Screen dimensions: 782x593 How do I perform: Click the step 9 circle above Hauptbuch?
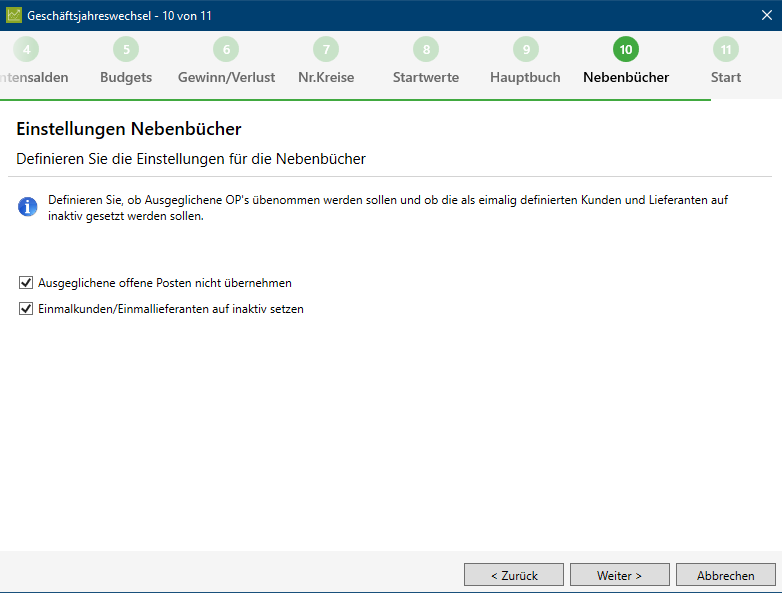coord(526,49)
